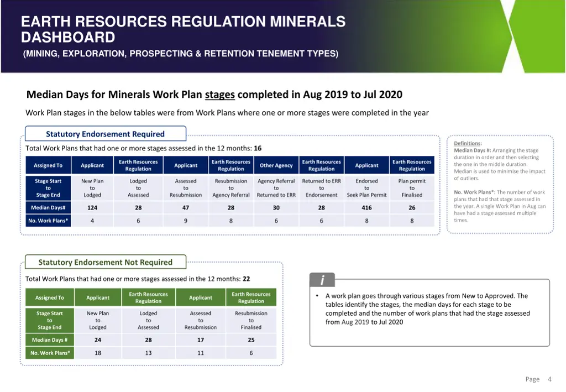566x392 pixels.
Task: Click the Median Days for Minerals Work Plan heading
Action: [214, 95]
